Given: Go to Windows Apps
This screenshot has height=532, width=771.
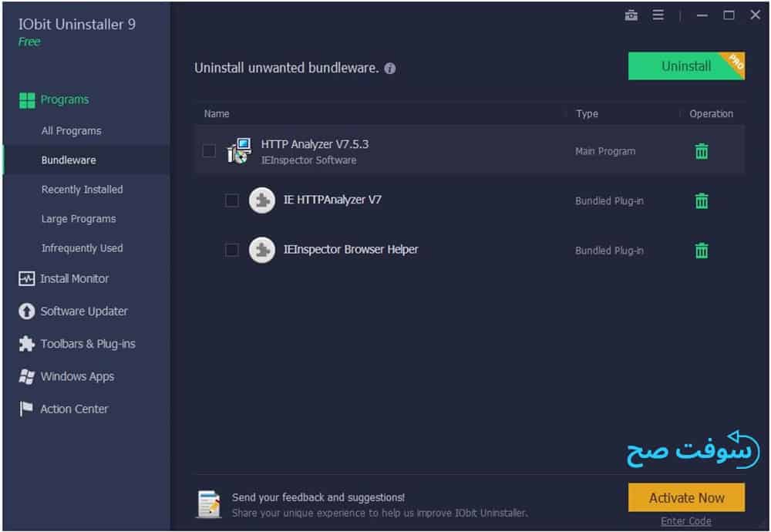Looking at the screenshot, I should point(77,376).
